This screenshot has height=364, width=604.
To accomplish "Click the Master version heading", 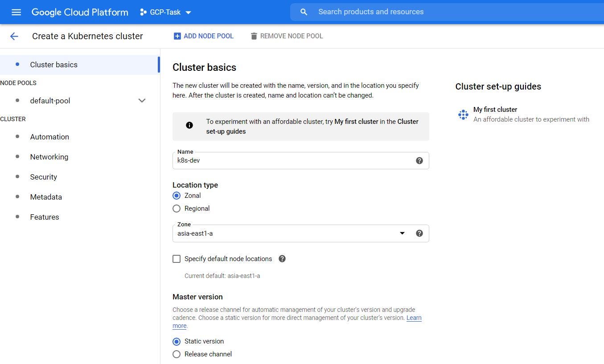I will [x=197, y=297].
